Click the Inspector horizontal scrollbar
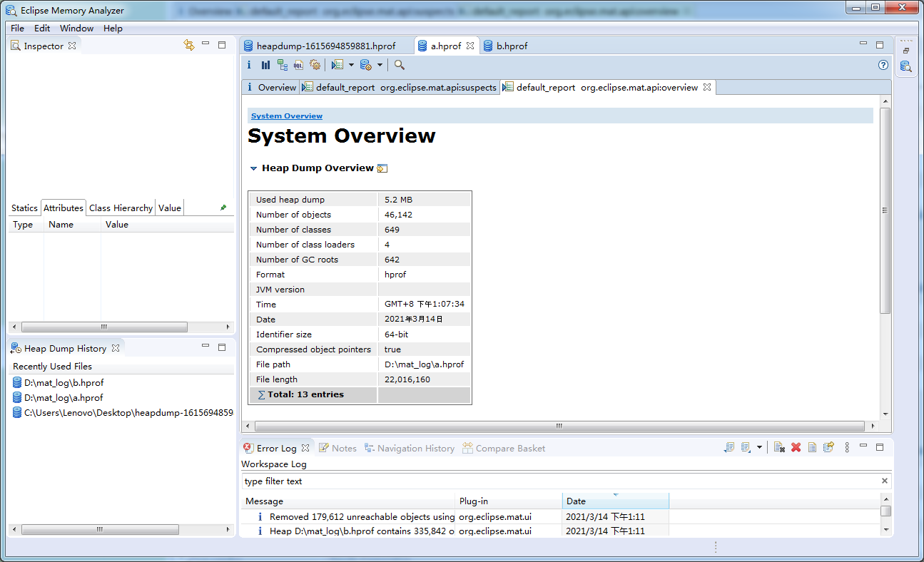Screen dimensions: 924x562 [x=104, y=327]
